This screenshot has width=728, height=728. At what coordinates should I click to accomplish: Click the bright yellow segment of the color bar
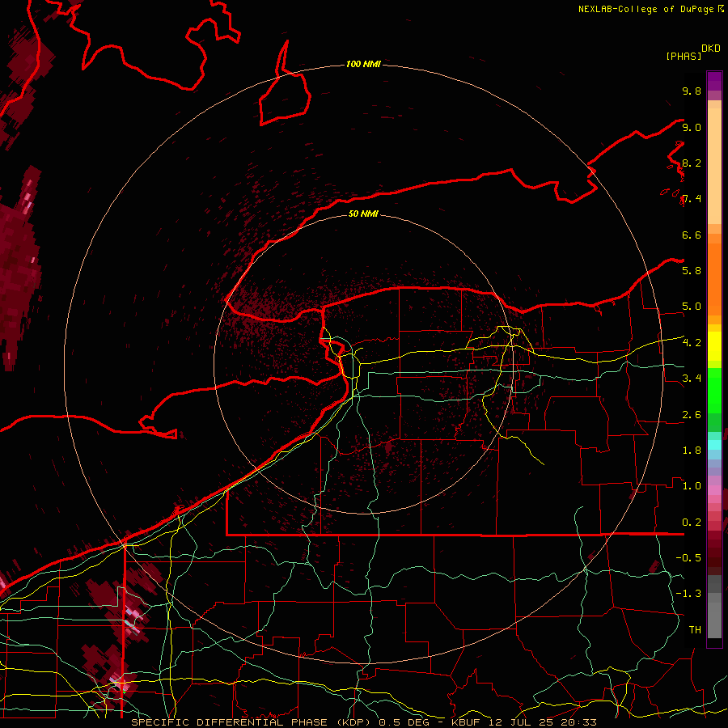[714, 346]
